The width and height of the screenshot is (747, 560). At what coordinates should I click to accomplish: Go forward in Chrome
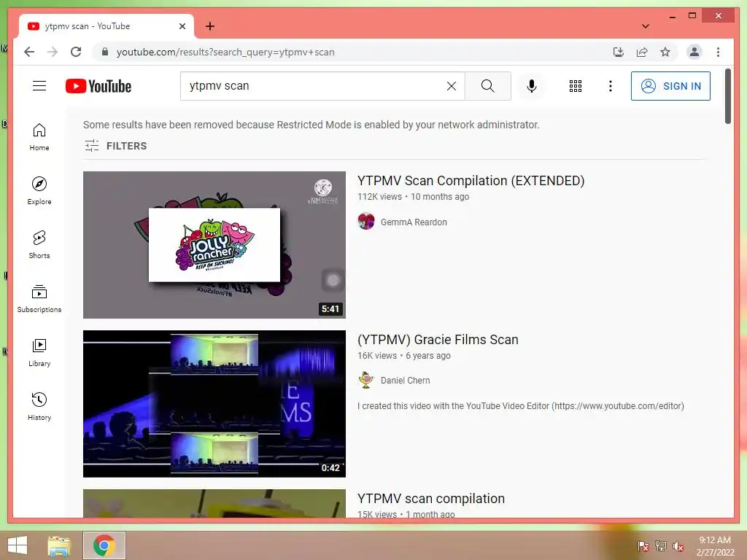(x=53, y=52)
